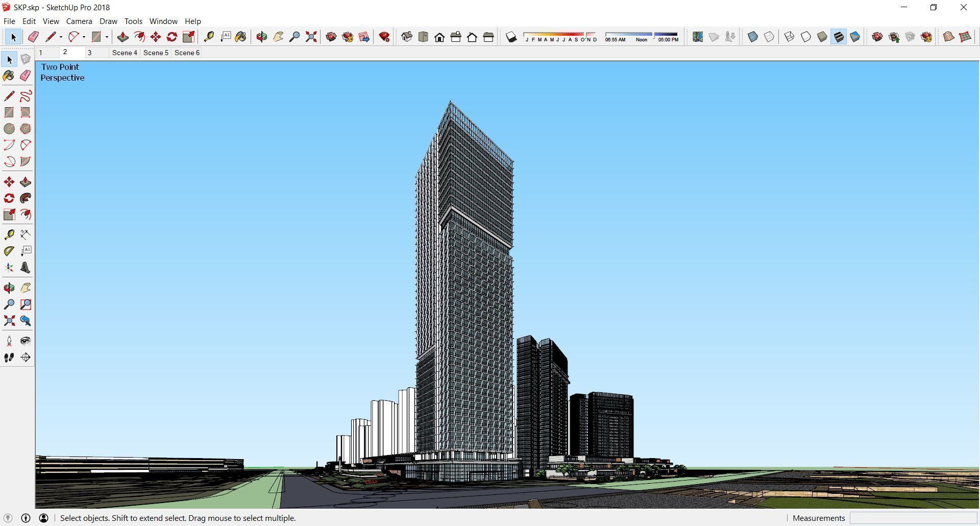Choose Polygon tool in side toolbar

click(x=26, y=129)
